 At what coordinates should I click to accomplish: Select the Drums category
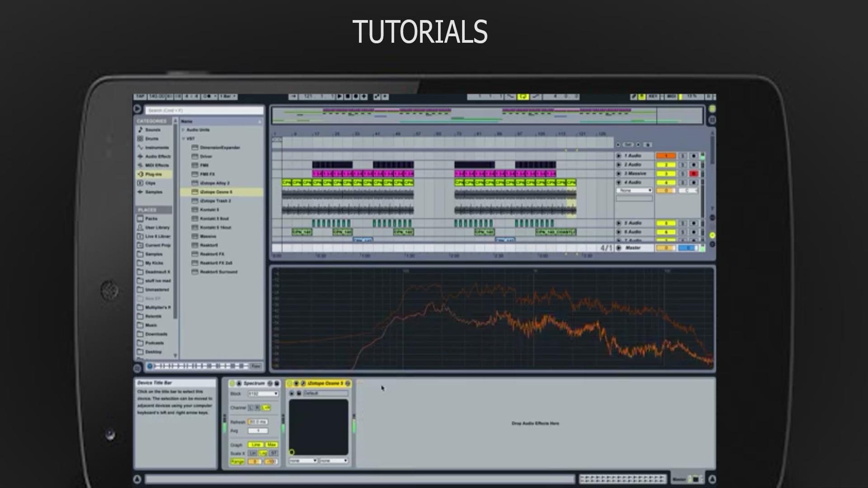click(x=153, y=139)
